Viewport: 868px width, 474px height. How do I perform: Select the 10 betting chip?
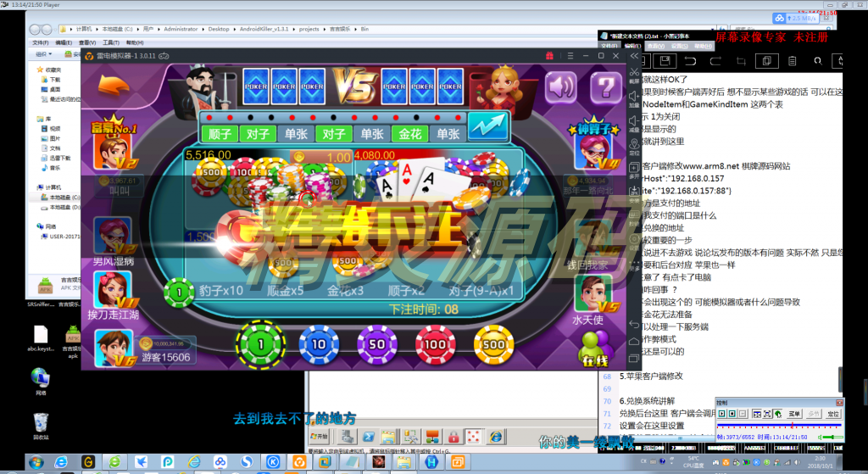click(x=319, y=344)
